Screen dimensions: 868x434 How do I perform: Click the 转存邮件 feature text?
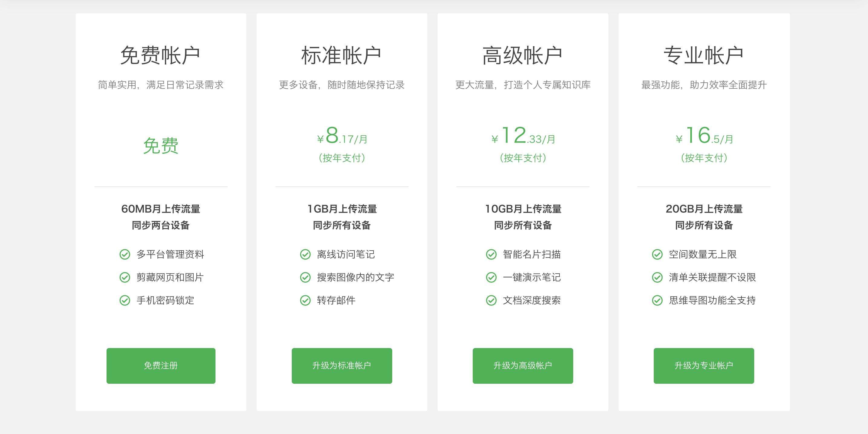[x=336, y=300]
